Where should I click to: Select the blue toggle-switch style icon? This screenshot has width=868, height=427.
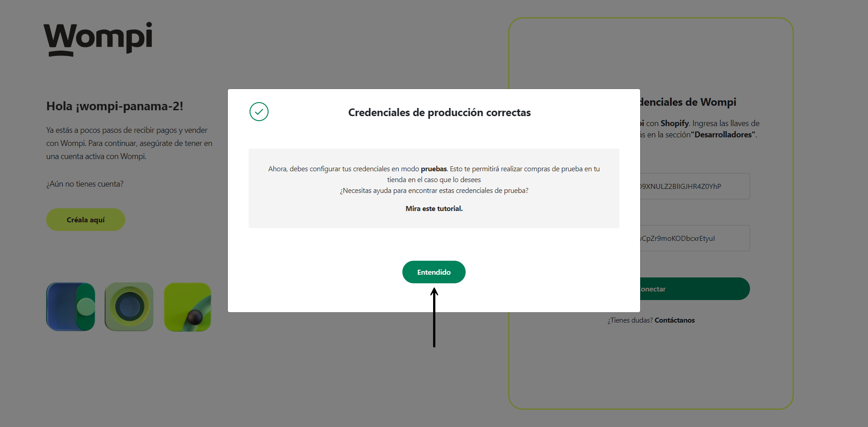pyautogui.click(x=70, y=306)
